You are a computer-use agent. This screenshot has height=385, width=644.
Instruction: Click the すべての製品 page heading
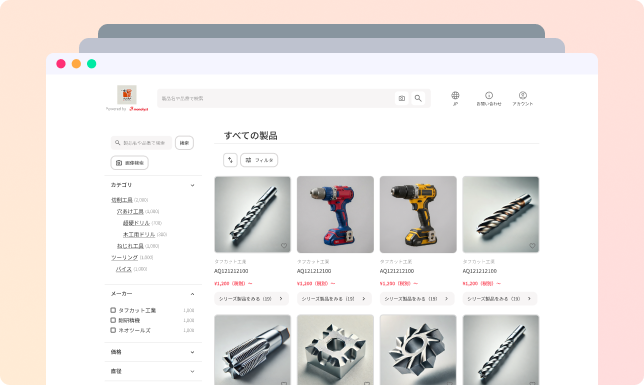[x=251, y=136]
